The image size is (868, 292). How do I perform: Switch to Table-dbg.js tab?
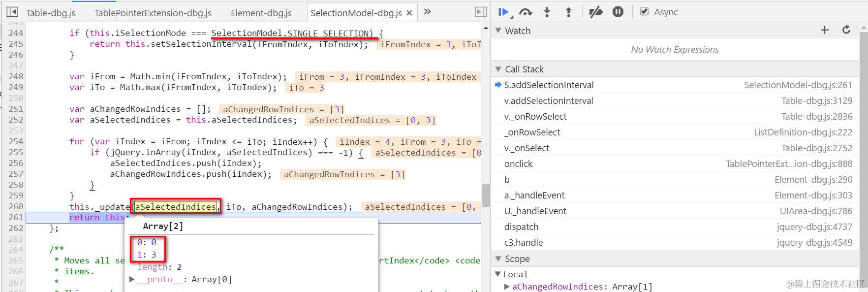[x=51, y=13]
